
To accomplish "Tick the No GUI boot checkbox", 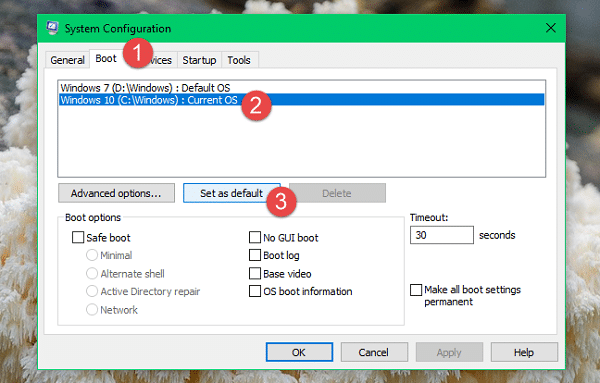I will point(255,237).
